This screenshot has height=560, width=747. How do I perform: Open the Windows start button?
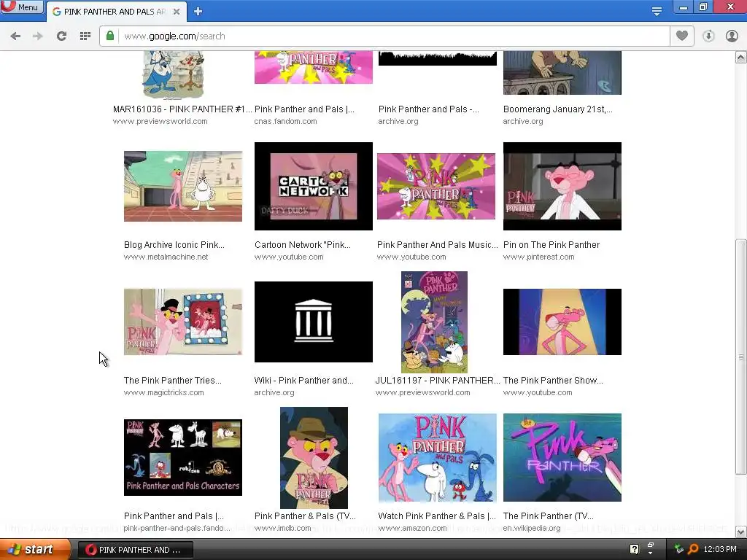coord(34,550)
